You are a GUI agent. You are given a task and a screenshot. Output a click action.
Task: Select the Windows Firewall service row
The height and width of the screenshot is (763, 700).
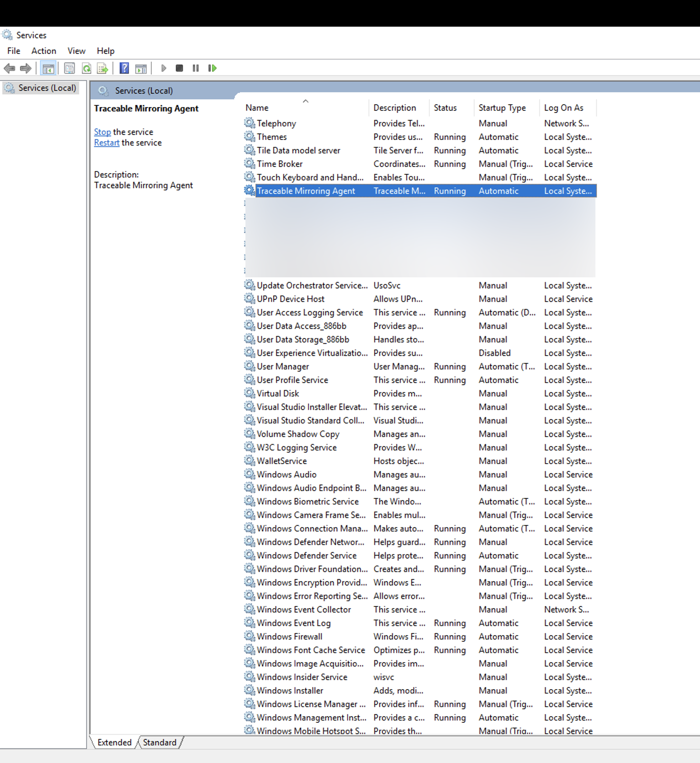tap(419, 636)
